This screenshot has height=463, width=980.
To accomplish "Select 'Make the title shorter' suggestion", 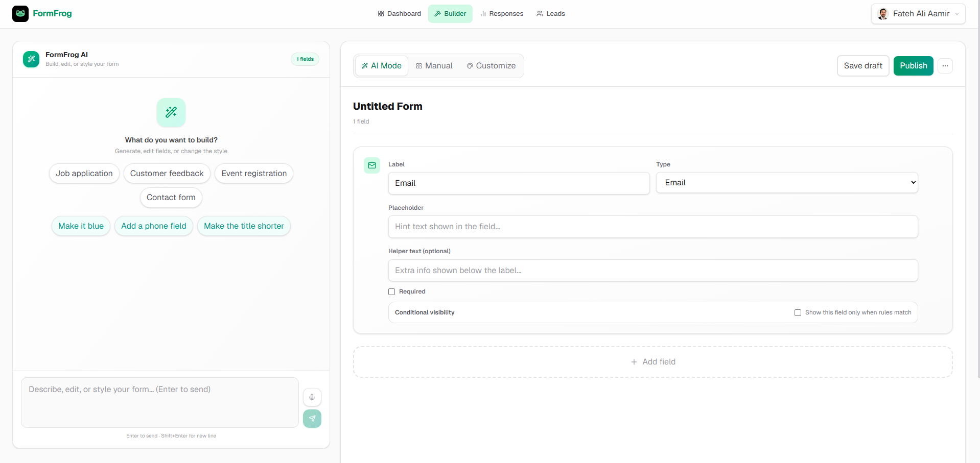I will pos(244,226).
